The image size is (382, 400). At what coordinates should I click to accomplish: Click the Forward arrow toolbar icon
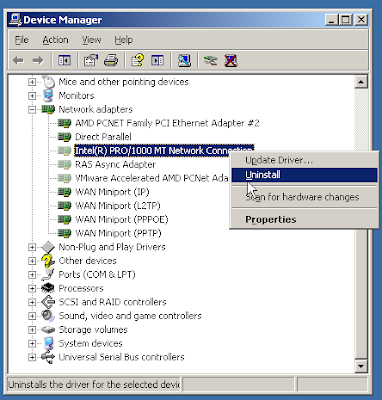coord(38,61)
